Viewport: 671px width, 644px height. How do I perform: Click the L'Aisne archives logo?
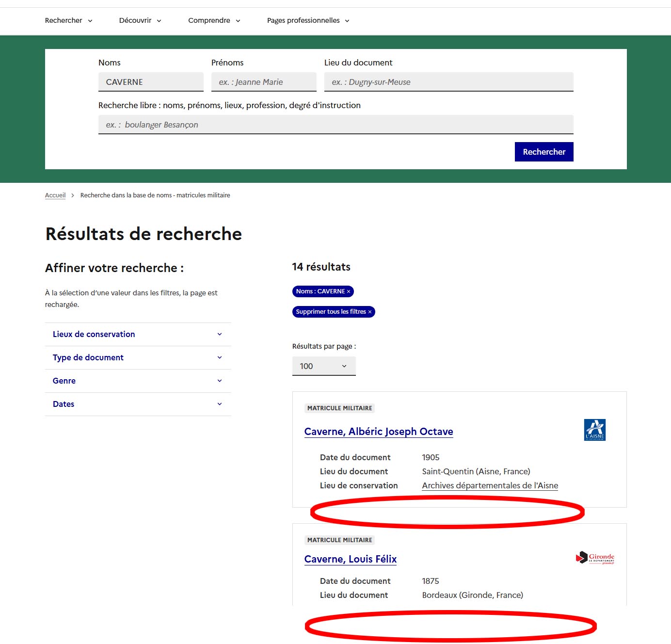point(594,430)
